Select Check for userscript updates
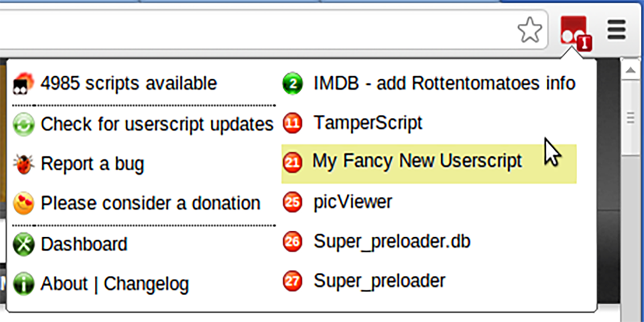The height and width of the screenshot is (322, 644). pos(157,125)
